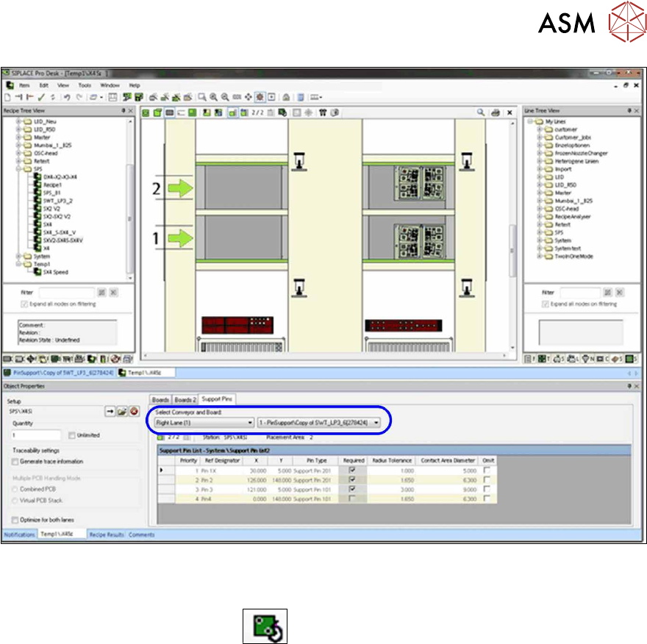The width and height of the screenshot is (647, 644).
Task: Open the Comments tab
Action: pos(141,534)
